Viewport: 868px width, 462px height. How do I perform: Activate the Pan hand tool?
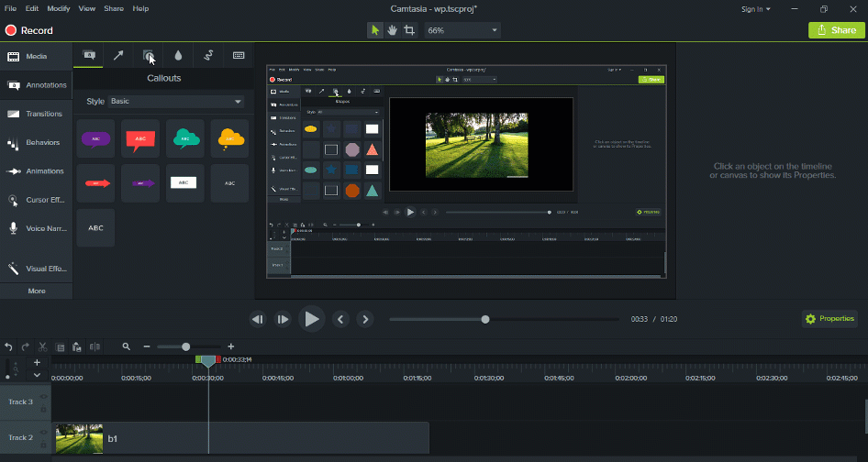point(392,30)
